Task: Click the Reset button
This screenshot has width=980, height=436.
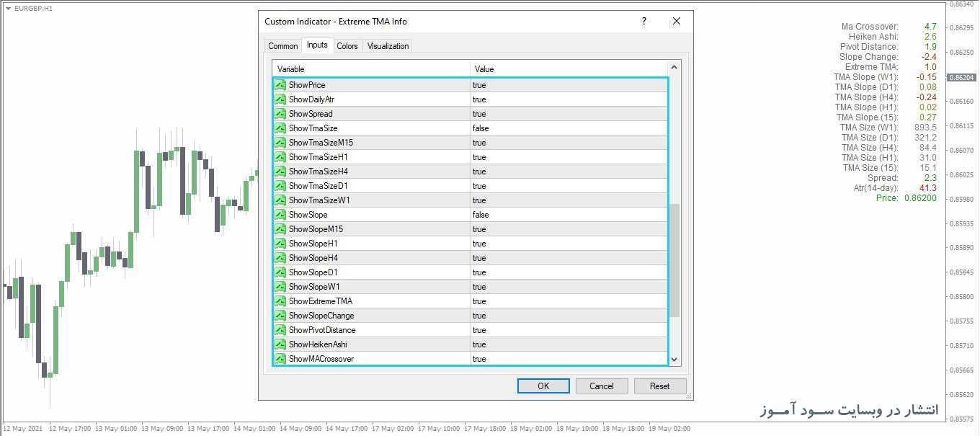Action: tap(659, 386)
